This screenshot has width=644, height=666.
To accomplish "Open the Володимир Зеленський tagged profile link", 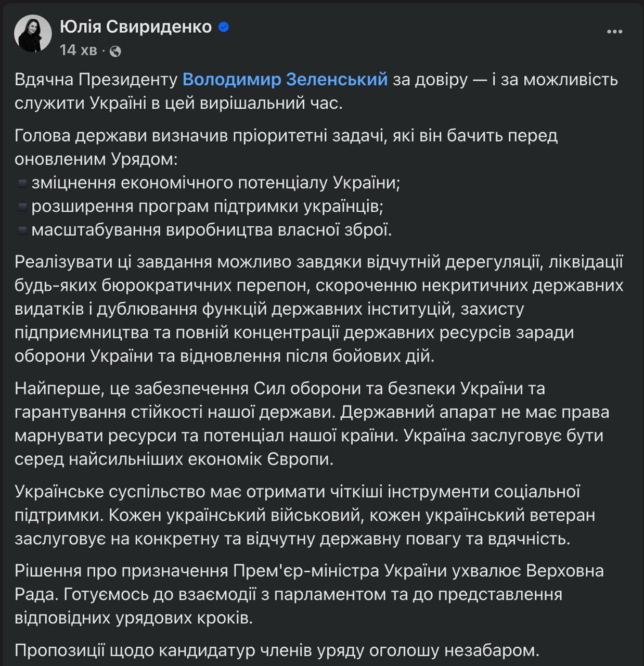I will tap(285, 79).
